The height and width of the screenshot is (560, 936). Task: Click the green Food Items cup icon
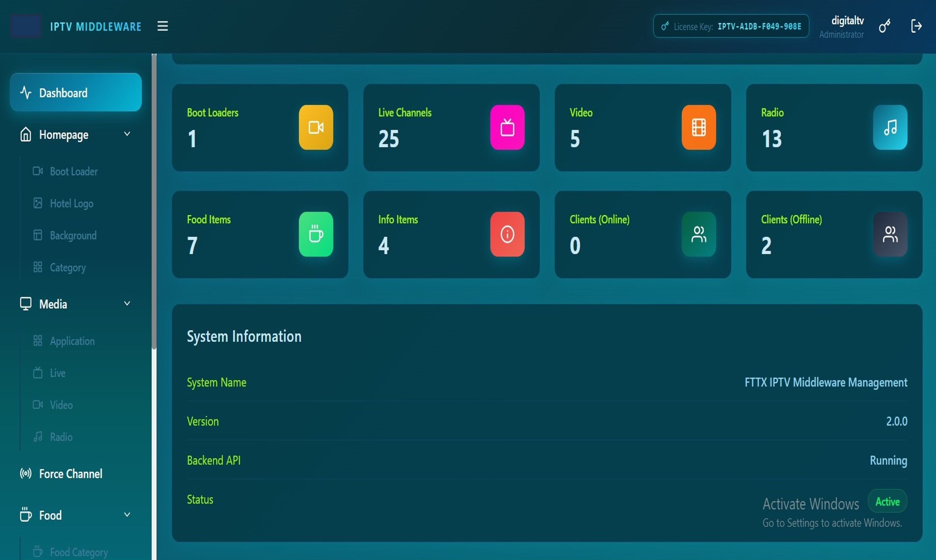[316, 234]
